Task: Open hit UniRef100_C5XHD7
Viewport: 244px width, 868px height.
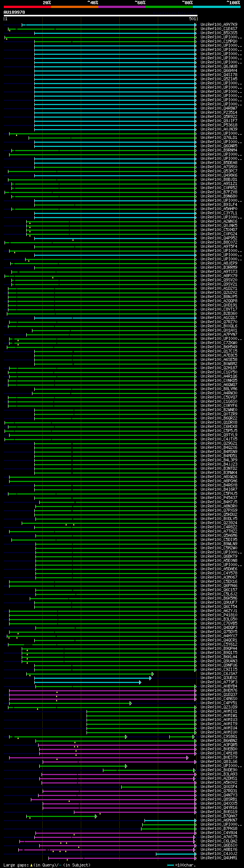Action: point(219,230)
